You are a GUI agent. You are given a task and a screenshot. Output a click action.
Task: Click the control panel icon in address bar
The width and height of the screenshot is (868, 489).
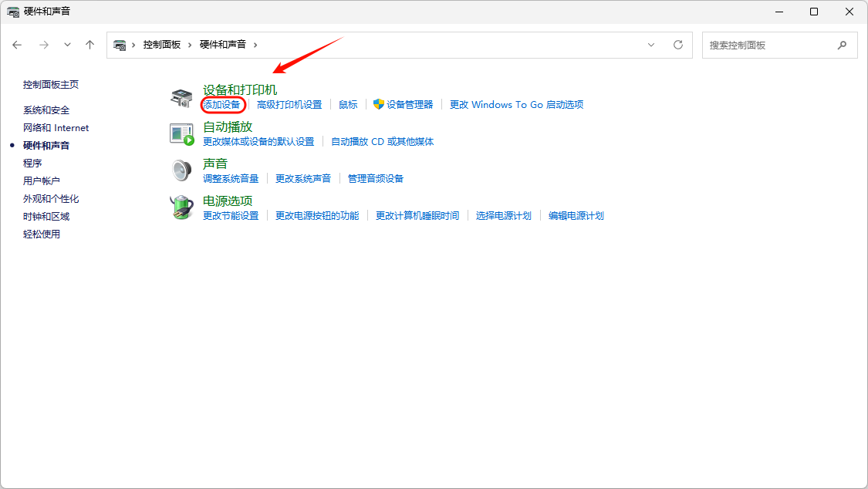pyautogui.click(x=120, y=45)
